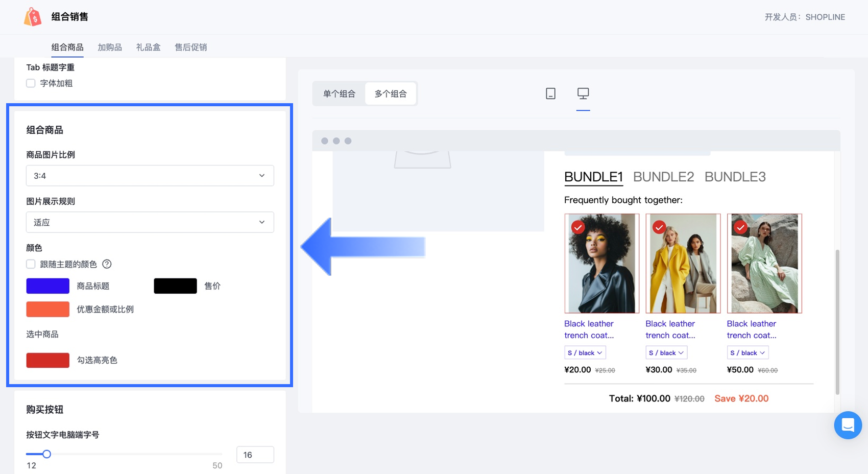Enable the 字体加粗 checkbox

[31, 83]
